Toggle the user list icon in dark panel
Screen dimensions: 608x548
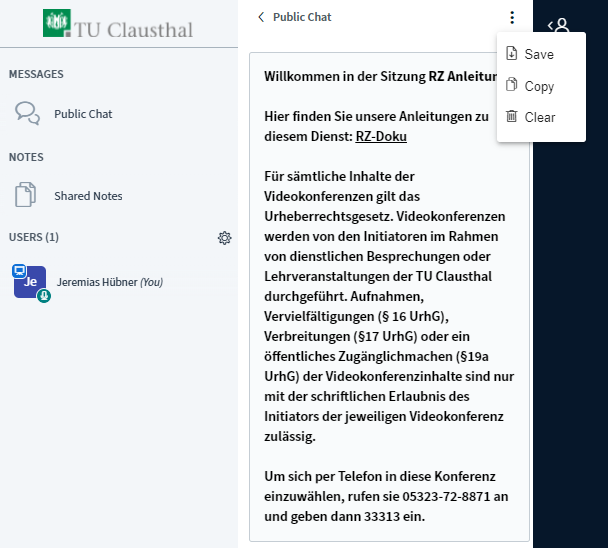point(562,26)
